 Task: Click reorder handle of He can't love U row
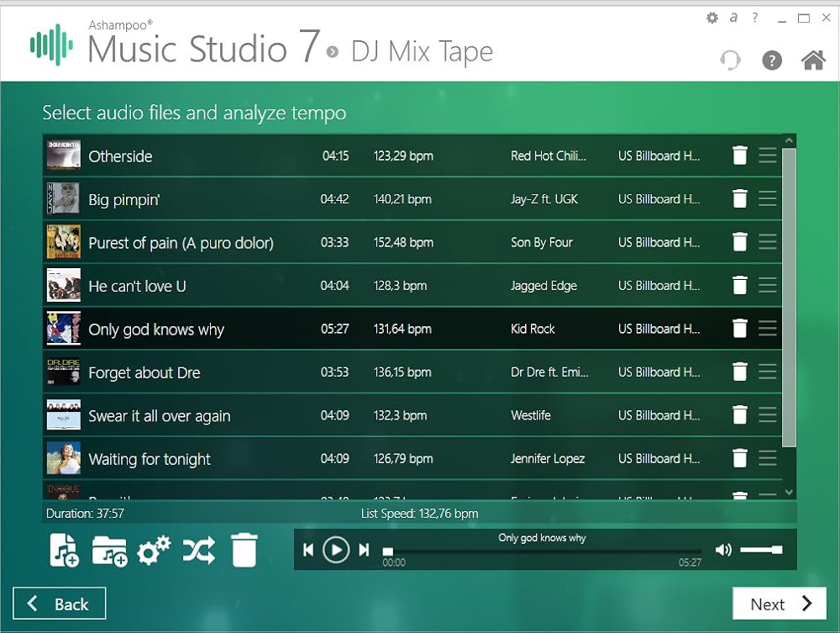click(x=767, y=285)
